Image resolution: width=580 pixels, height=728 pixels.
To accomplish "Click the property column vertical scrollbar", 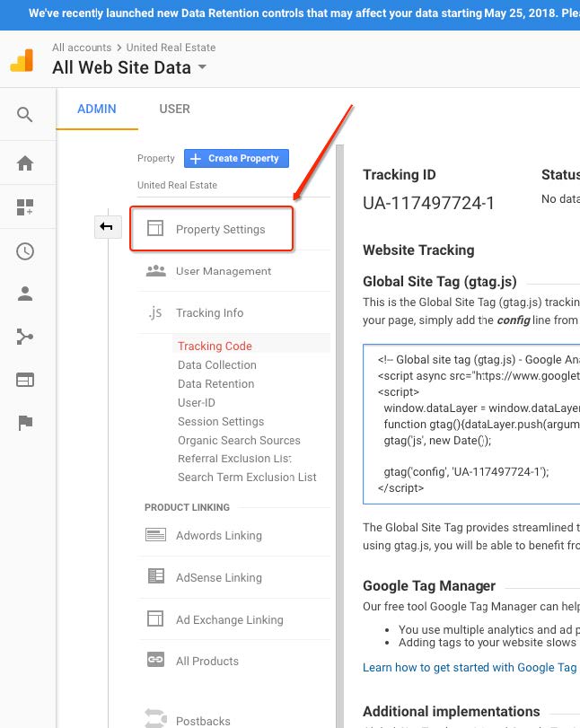I will coord(340,436).
